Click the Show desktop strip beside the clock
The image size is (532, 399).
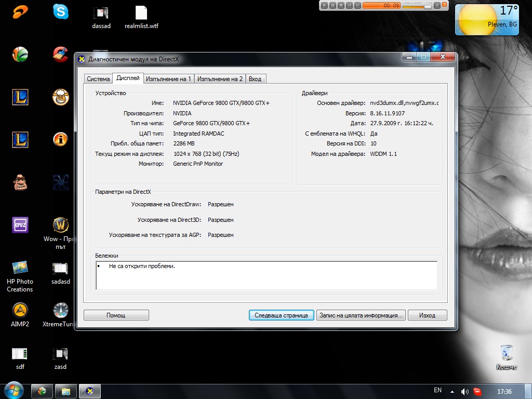pos(528,392)
